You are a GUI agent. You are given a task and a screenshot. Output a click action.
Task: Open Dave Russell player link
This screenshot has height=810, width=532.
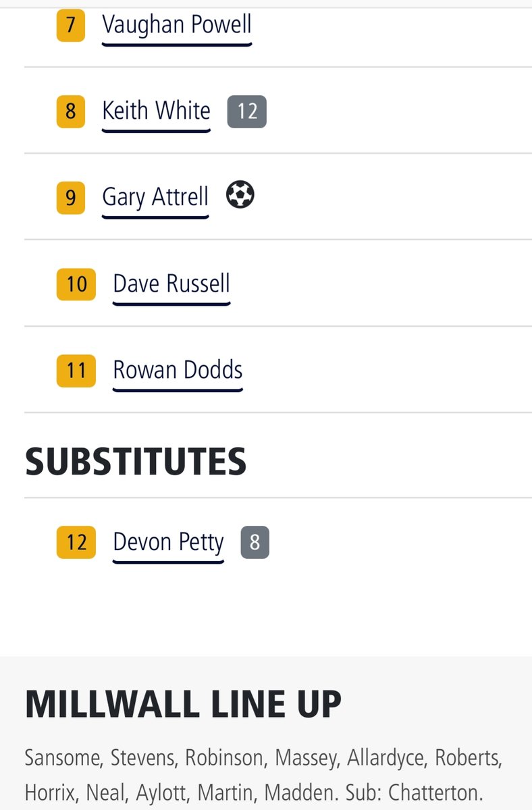tap(171, 283)
